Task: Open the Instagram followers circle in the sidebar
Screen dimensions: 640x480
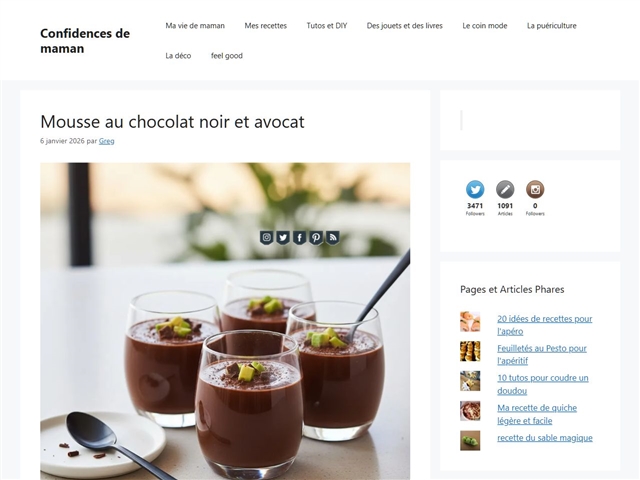Action: [x=535, y=189]
